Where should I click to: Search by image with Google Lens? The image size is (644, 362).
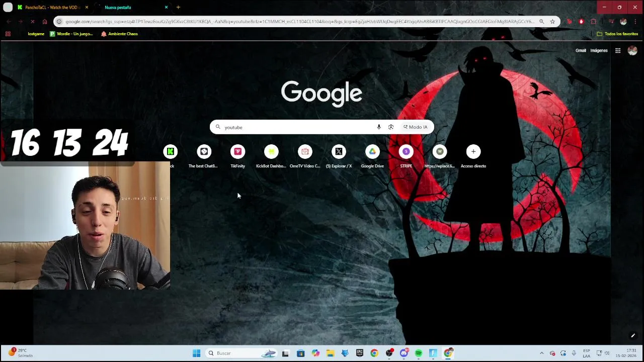[391, 127]
